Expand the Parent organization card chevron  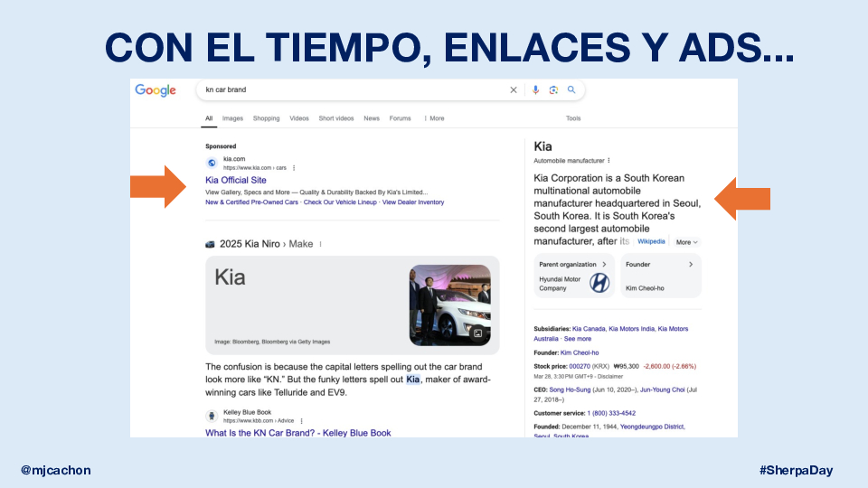pyautogui.click(x=604, y=265)
